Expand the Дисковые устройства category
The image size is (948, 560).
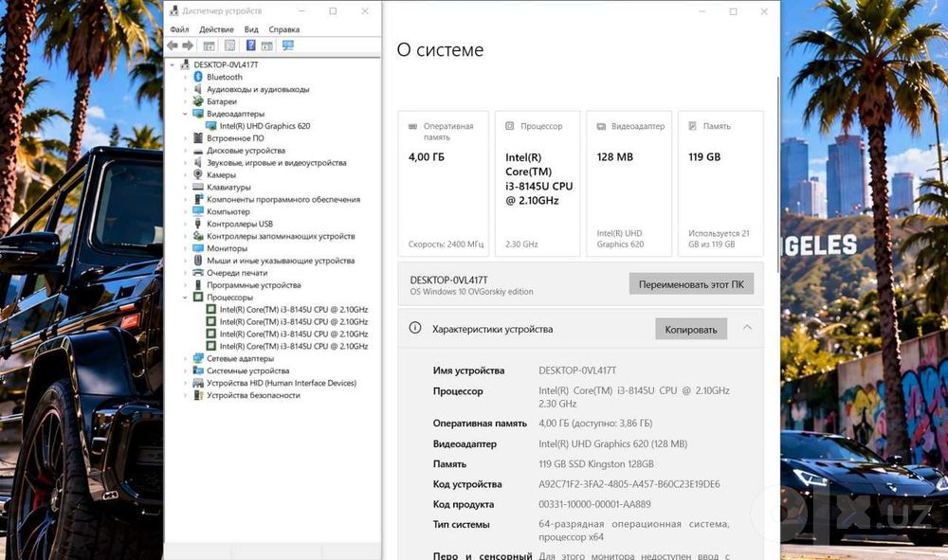click(x=185, y=151)
